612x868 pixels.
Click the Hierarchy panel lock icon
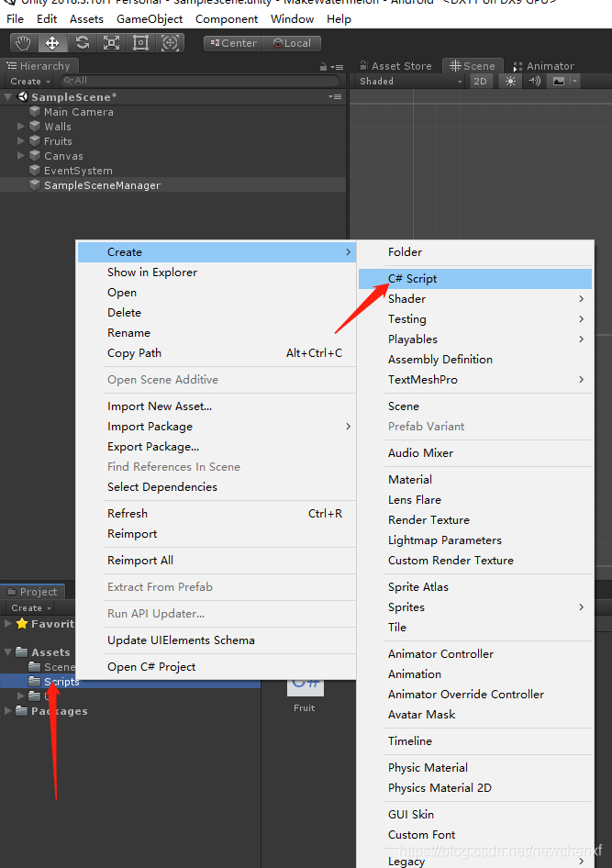(323, 67)
